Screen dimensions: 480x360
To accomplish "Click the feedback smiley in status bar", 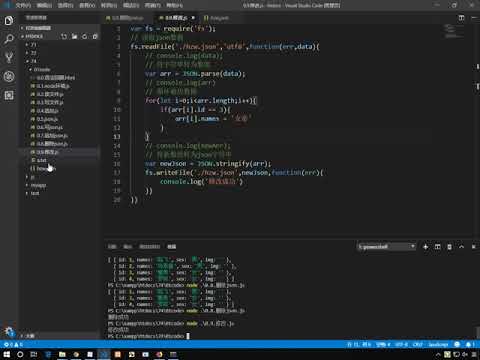I will pos(457,344).
